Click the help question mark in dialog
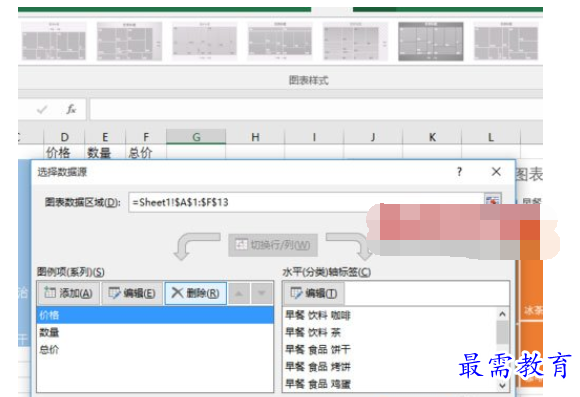The height and width of the screenshot is (397, 580). [x=459, y=172]
